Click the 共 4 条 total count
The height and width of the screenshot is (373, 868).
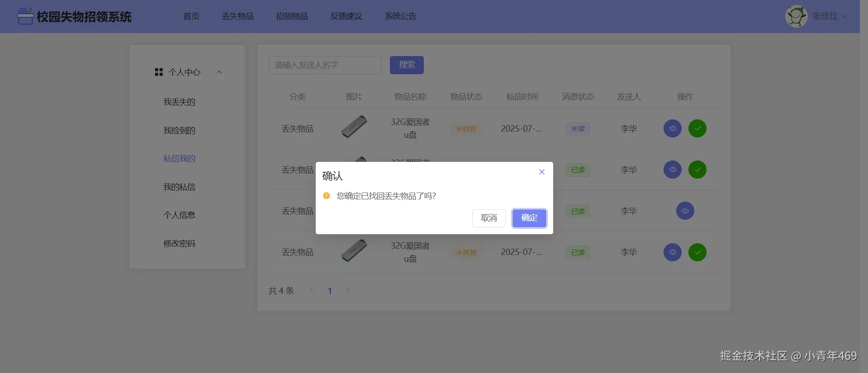point(281,291)
